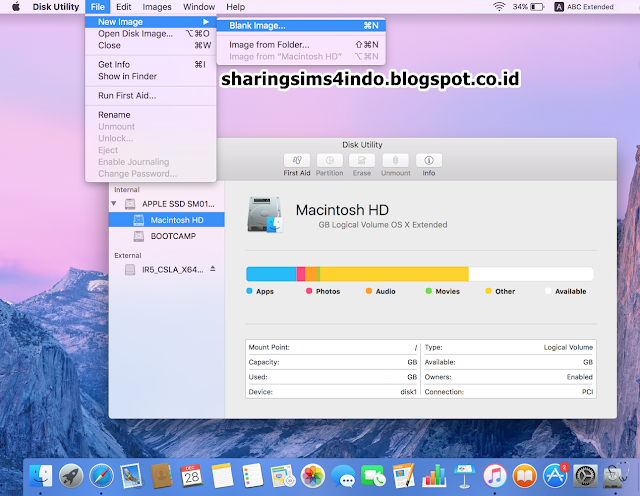This screenshot has width=640, height=496.
Task: Open the Help menu
Action: coord(236,7)
